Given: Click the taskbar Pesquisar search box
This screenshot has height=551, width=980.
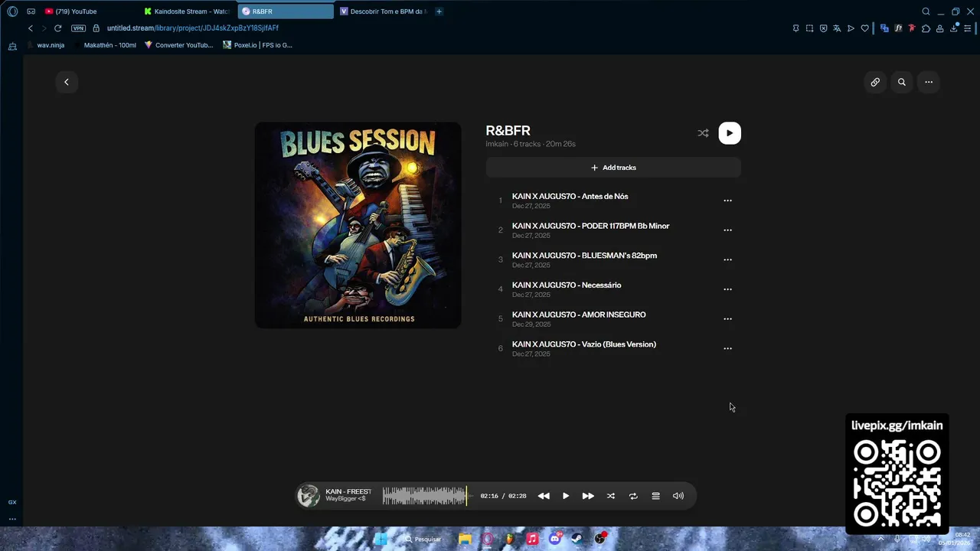Looking at the screenshot, I should pyautogui.click(x=423, y=539).
